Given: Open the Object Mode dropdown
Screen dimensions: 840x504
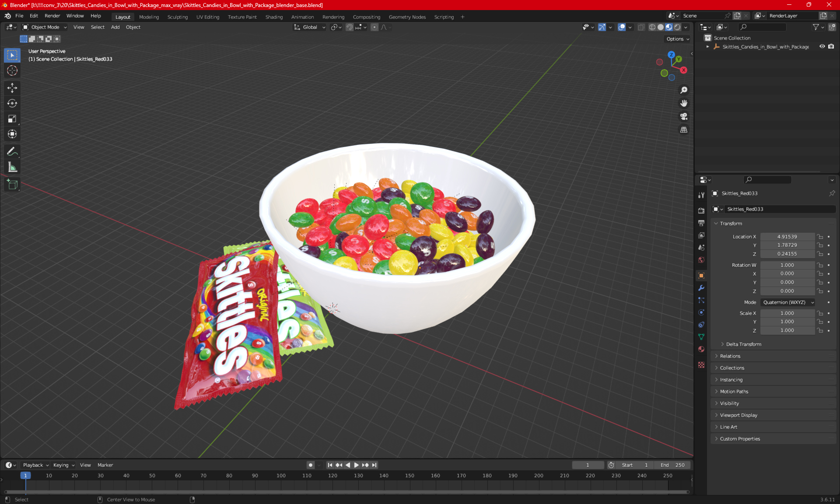Looking at the screenshot, I should click(45, 27).
